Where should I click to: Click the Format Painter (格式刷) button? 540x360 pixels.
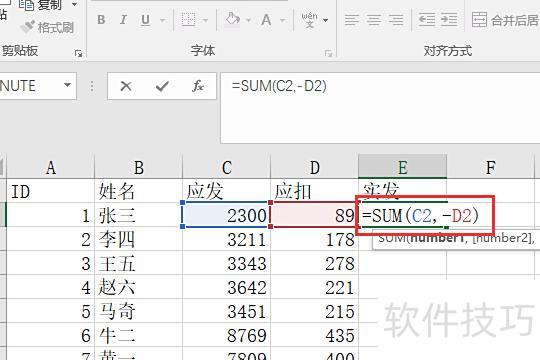click(47, 27)
